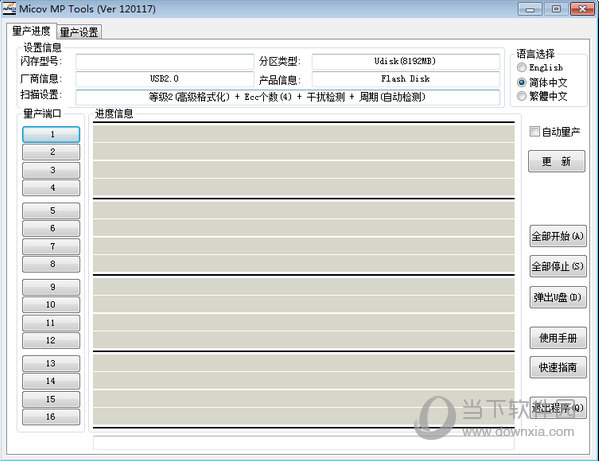The height and width of the screenshot is (461, 599).
Task: Close the Micov MP Tools window
Action: point(582,9)
